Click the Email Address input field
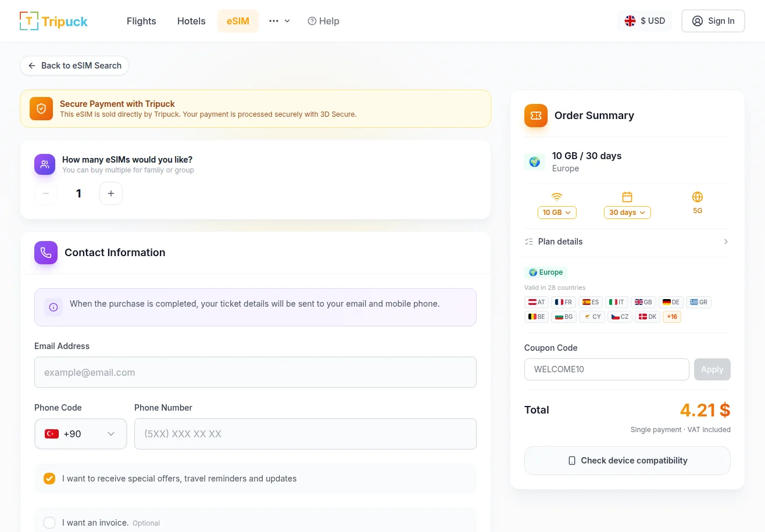The height and width of the screenshot is (532, 765). (255, 372)
